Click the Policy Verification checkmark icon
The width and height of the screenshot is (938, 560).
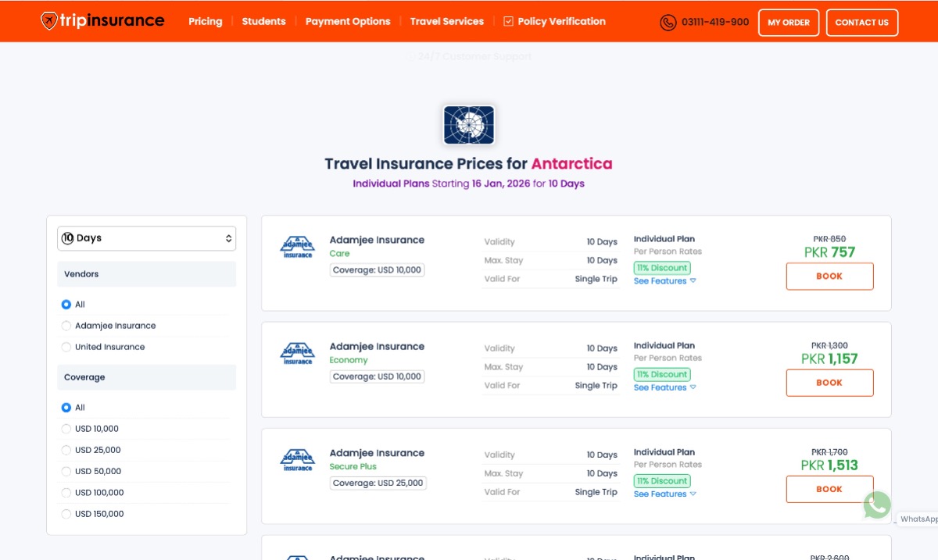508,22
